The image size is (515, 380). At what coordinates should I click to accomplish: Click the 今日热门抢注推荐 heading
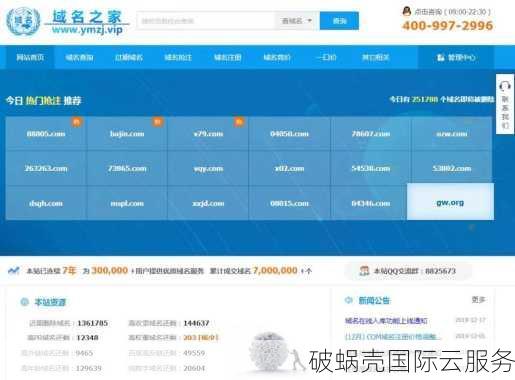point(43,100)
